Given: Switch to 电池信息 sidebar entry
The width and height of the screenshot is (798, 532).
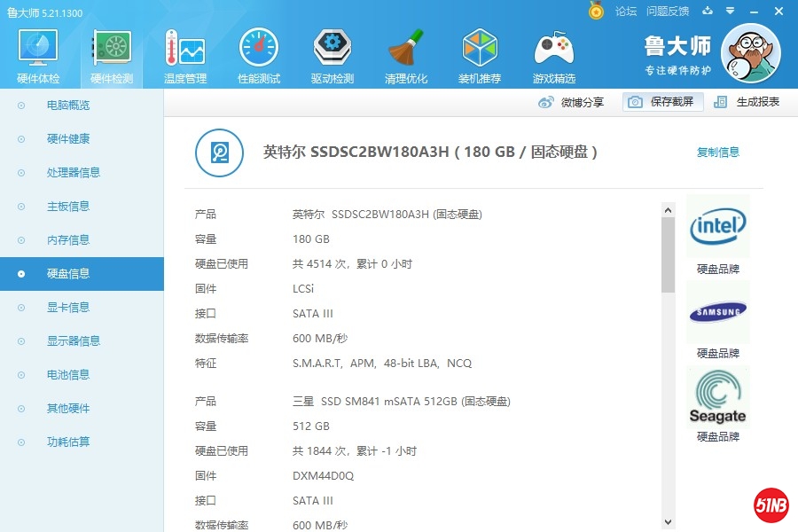Looking at the screenshot, I should click(x=68, y=375).
